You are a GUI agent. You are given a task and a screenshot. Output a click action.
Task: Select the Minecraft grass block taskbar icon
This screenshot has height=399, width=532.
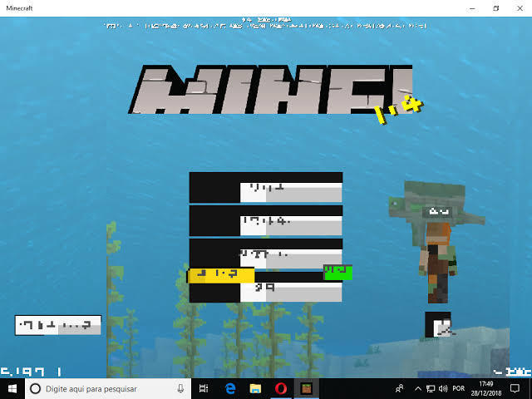point(307,388)
